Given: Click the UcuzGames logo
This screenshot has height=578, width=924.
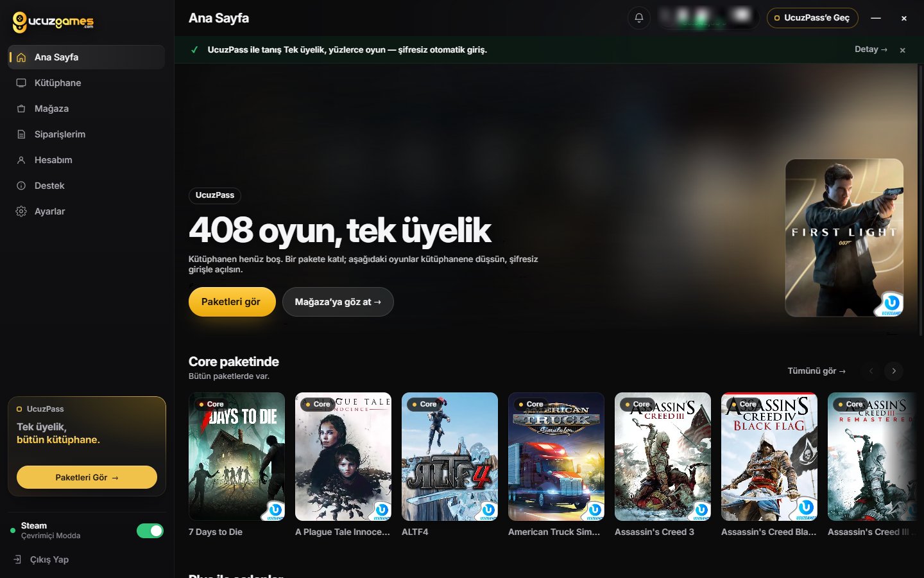Looking at the screenshot, I should (x=53, y=22).
